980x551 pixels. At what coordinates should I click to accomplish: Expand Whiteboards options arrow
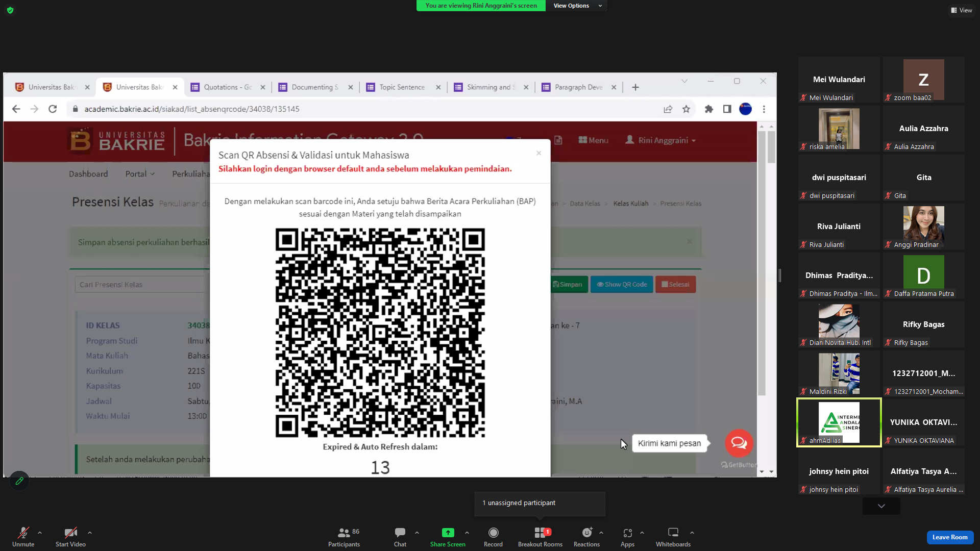pos(692,533)
